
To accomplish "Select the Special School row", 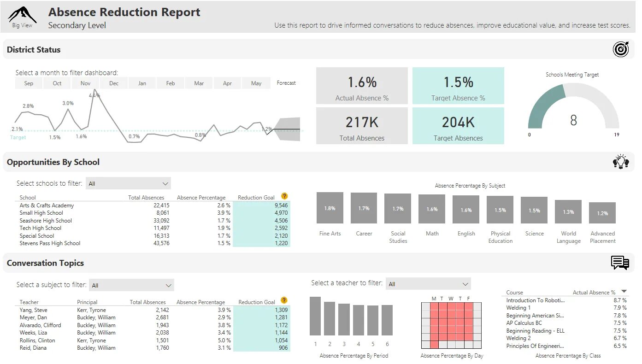I will (154, 236).
